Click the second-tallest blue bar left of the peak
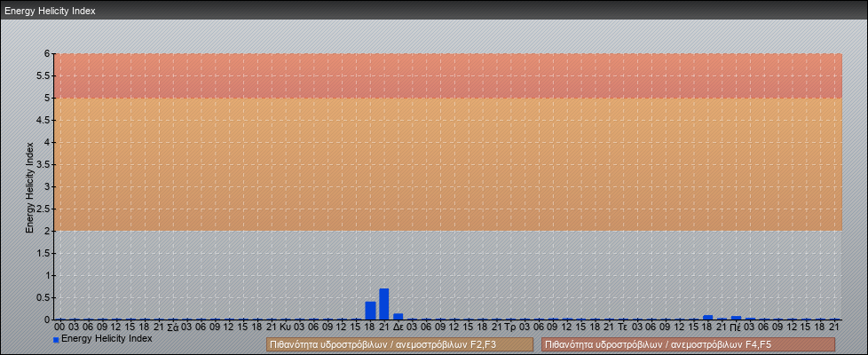 pos(370,311)
